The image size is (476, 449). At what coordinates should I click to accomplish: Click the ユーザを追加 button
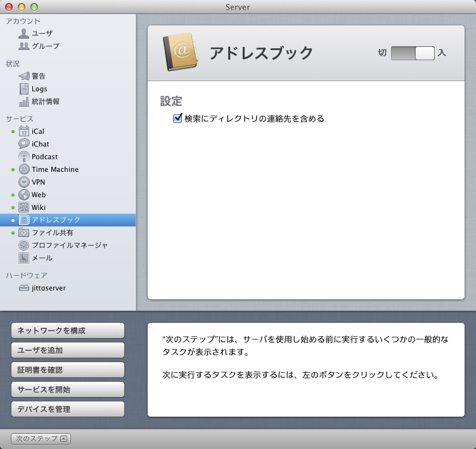(68, 350)
